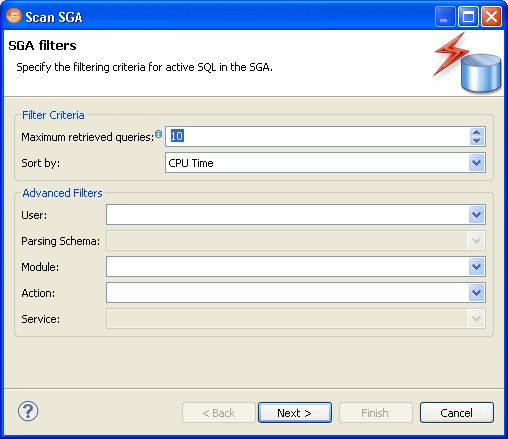508x439 pixels.
Task: Select the CPU Time sort value field
Action: tap(318, 163)
